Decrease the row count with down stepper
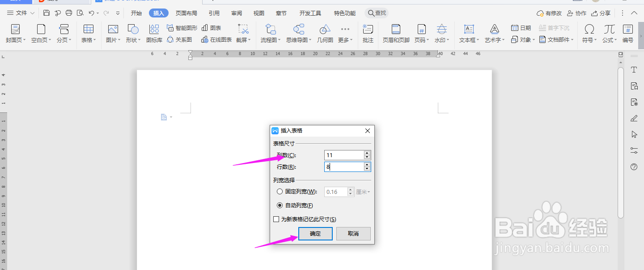Viewport: 644px width, 270px height. click(x=367, y=169)
